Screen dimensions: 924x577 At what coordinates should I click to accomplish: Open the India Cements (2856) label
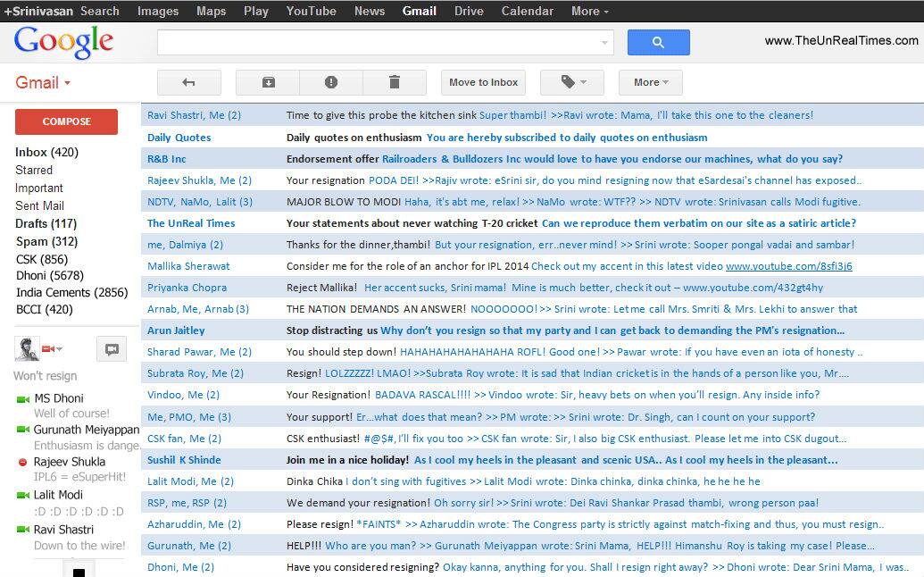[x=72, y=292]
